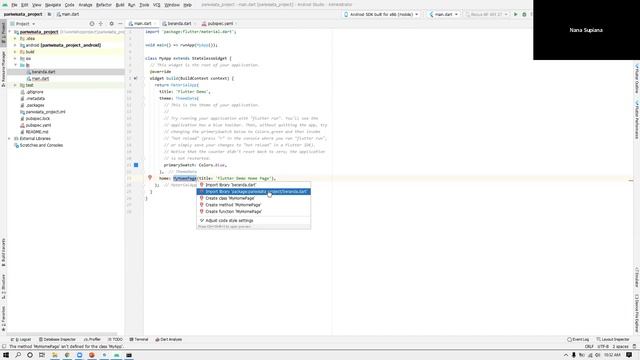
Task: Open Task View on the taskbar
Action: click(42, 355)
